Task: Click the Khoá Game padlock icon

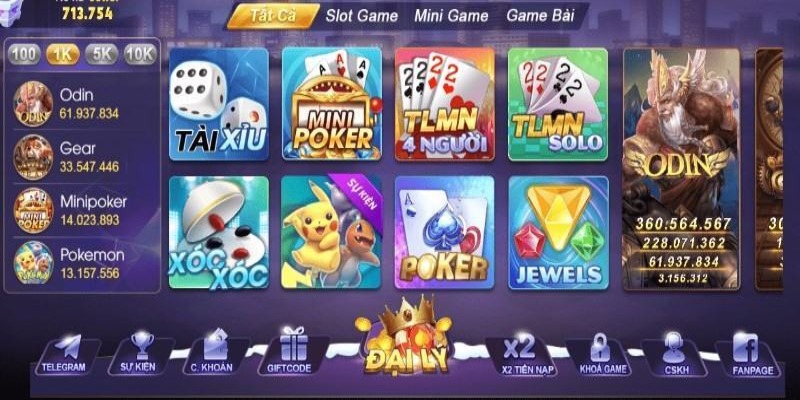Action: click(x=600, y=347)
